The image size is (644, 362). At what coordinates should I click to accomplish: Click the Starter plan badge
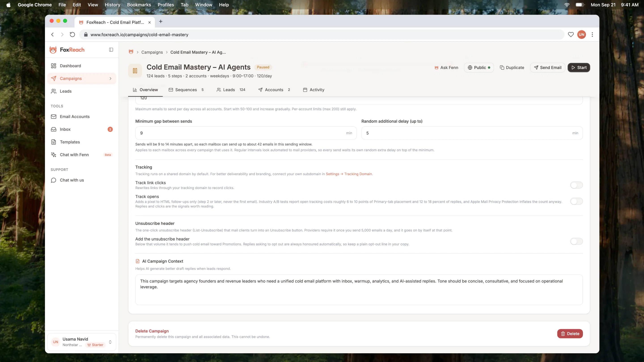coord(95,345)
